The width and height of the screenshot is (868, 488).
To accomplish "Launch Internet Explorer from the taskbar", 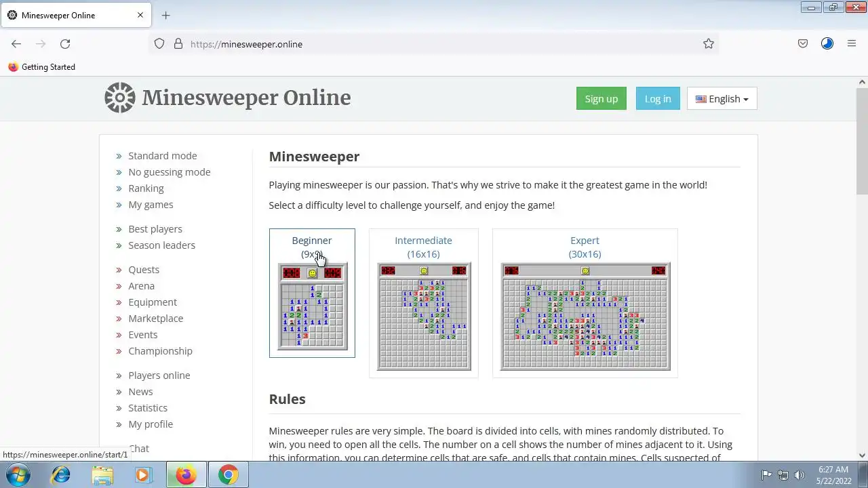I will tap(60, 475).
